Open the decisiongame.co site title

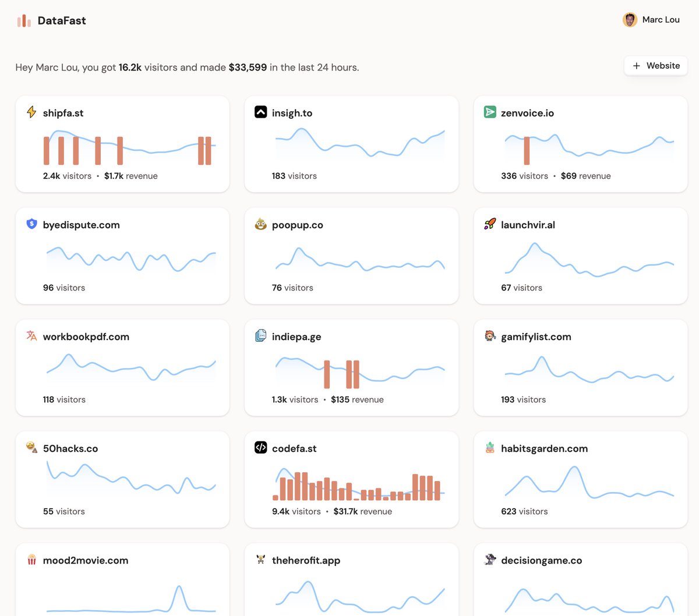(x=541, y=560)
